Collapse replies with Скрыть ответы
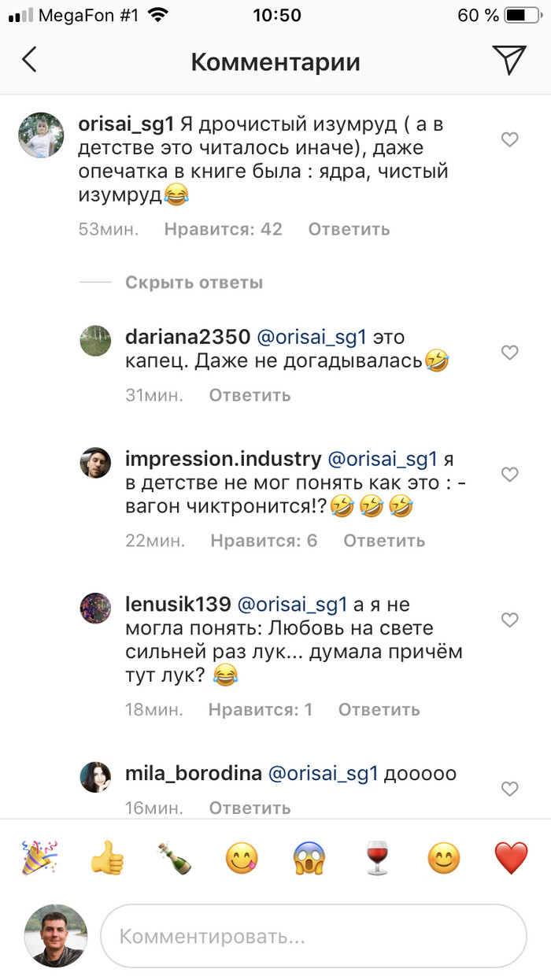This screenshot has width=551, height=980. tap(194, 283)
